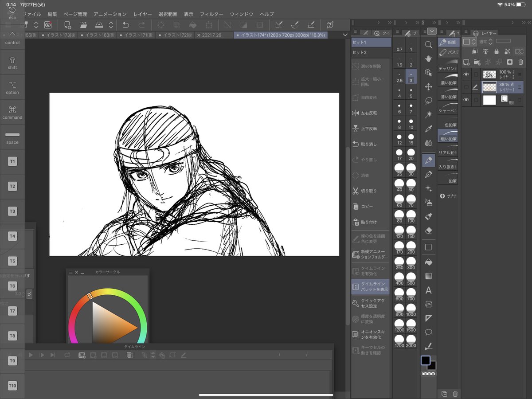Open the フィルター menu
532x399 pixels.
pos(211,14)
